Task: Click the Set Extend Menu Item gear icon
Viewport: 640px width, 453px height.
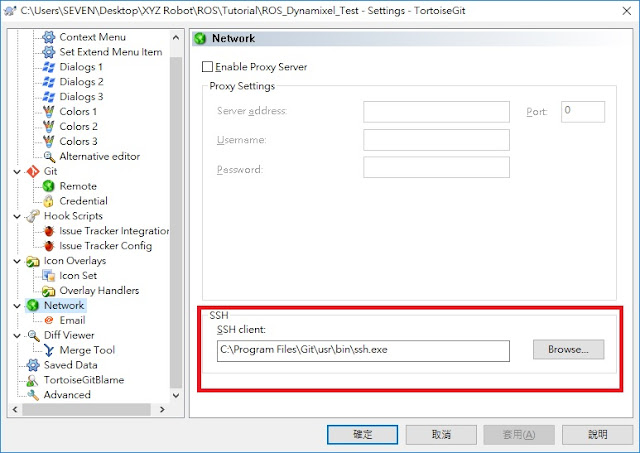Action: [x=49, y=52]
